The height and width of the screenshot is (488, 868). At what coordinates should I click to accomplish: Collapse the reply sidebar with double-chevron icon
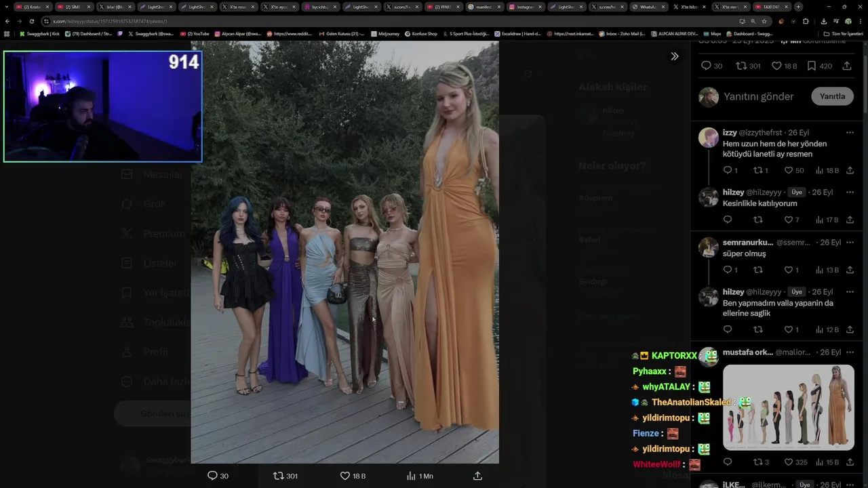click(674, 56)
